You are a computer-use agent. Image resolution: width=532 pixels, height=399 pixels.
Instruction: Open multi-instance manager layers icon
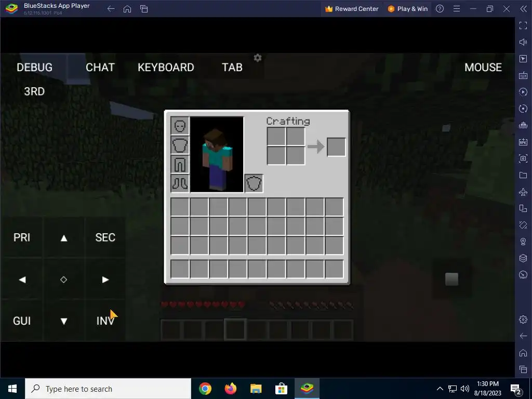523,258
